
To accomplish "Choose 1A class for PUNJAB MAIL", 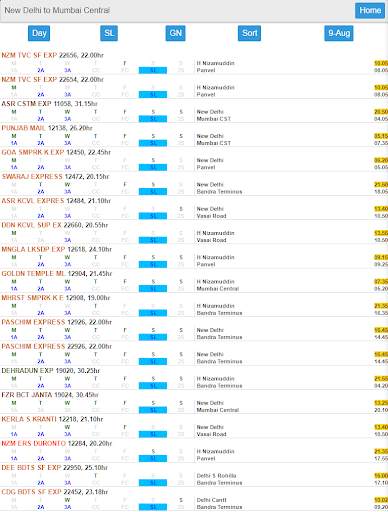I will [x=14, y=143].
